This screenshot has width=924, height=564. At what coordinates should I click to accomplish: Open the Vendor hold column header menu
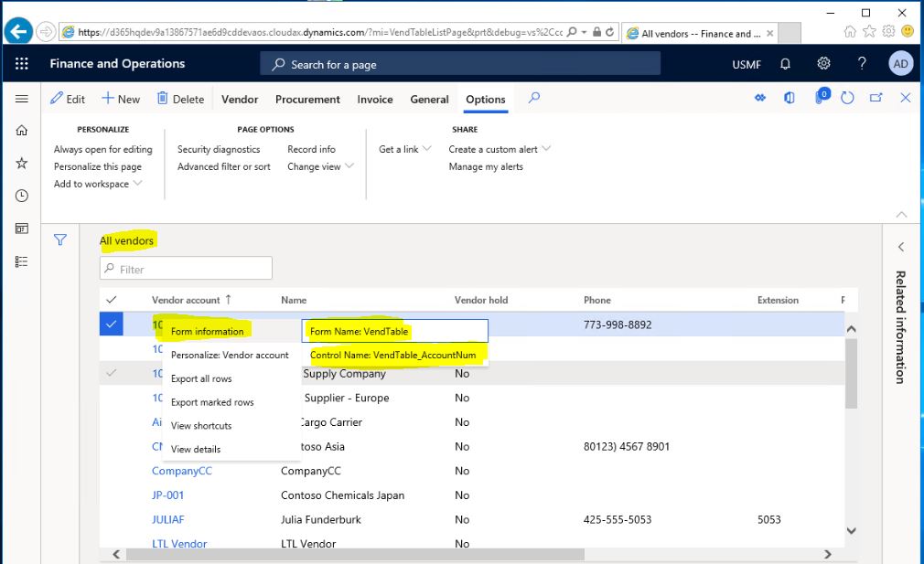tap(481, 300)
